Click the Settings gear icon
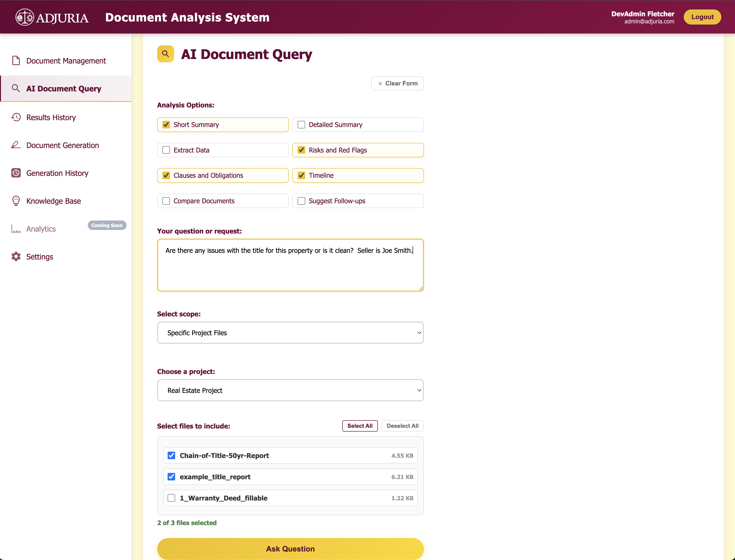This screenshot has width=735, height=560. [16, 256]
